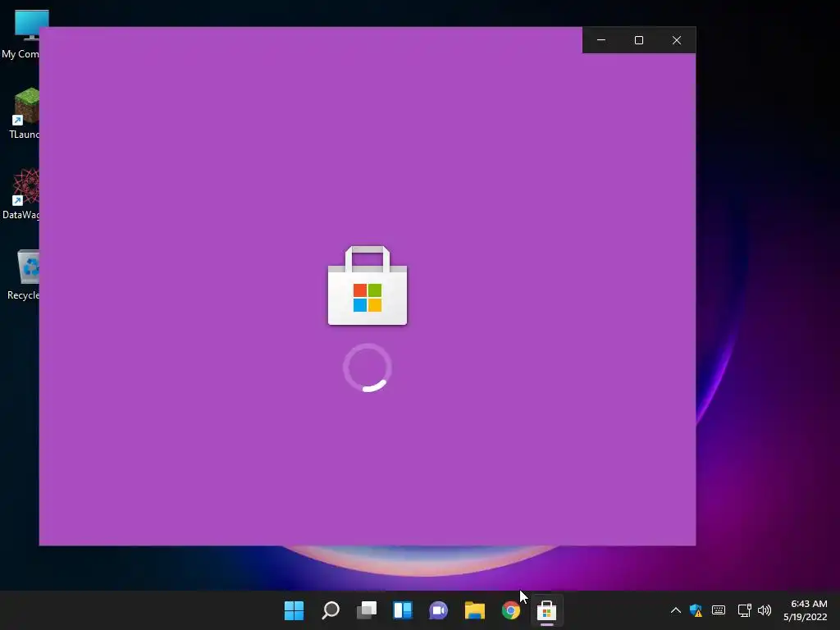Open the Widgets panel icon

point(402,610)
